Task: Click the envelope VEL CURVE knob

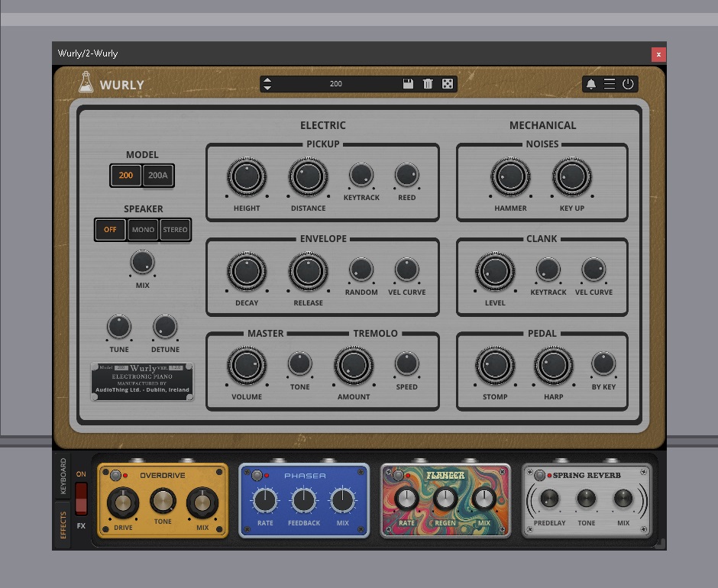Action: click(x=406, y=270)
